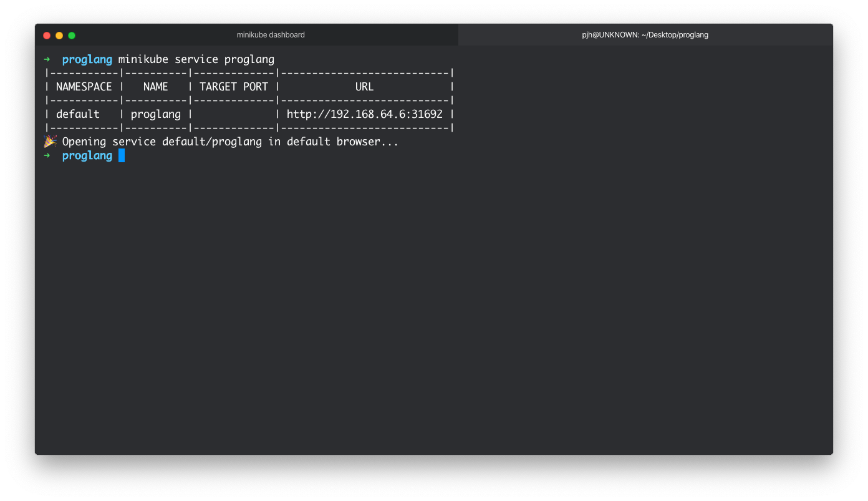
Task: Click the TARGET PORT column header
Action: coord(233,86)
